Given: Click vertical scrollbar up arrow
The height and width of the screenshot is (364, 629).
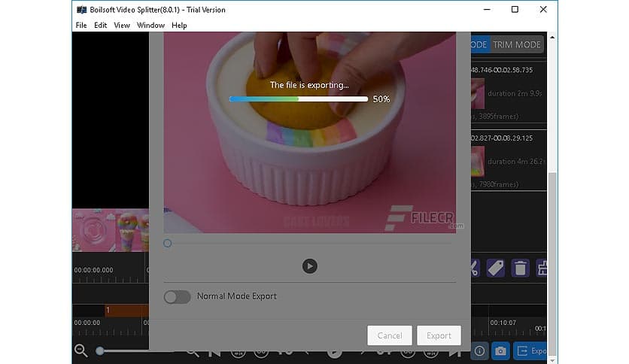Looking at the screenshot, I should click(552, 38).
